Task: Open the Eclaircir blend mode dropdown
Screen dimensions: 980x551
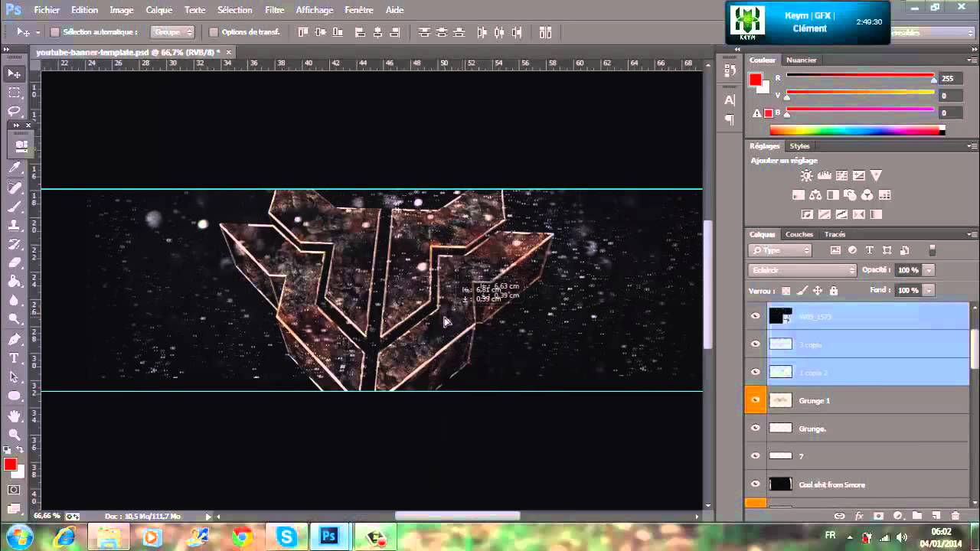Action: click(x=802, y=270)
